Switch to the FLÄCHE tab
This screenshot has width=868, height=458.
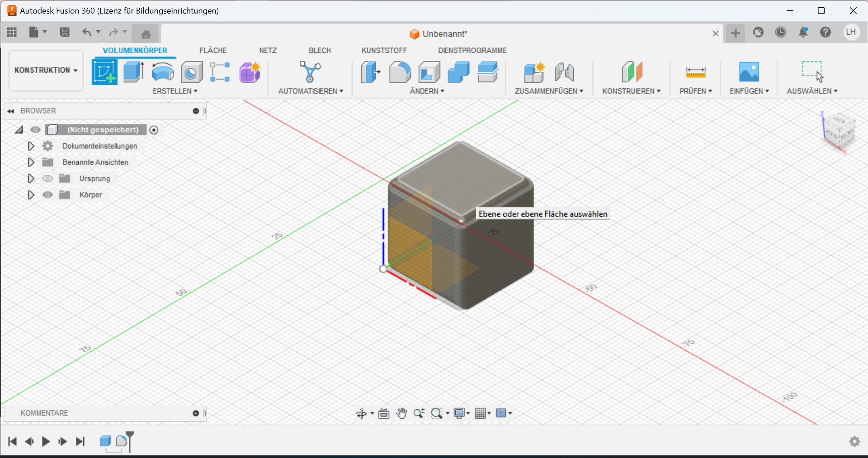coord(213,51)
